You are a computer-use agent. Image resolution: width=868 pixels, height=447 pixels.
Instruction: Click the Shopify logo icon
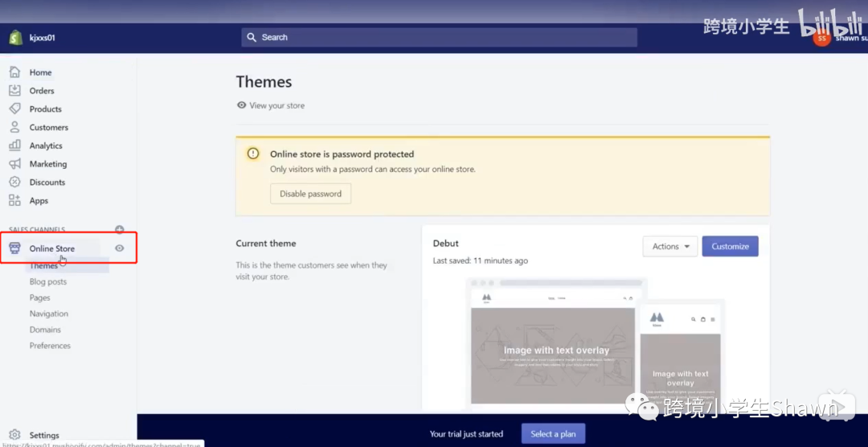click(15, 38)
